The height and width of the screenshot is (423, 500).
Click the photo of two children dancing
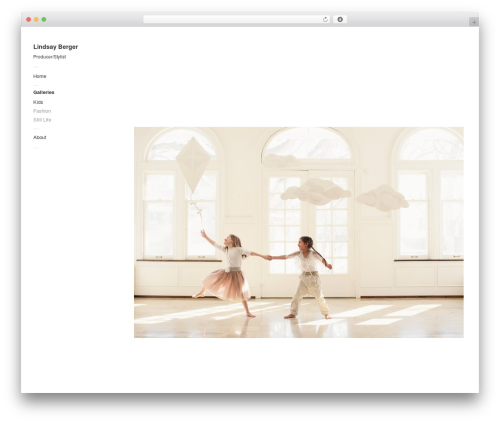(x=299, y=232)
